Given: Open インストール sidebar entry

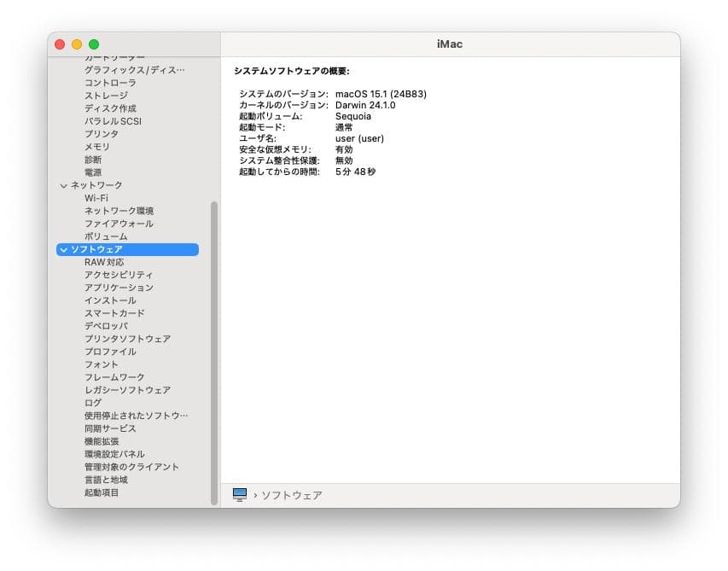Looking at the screenshot, I should (x=110, y=300).
